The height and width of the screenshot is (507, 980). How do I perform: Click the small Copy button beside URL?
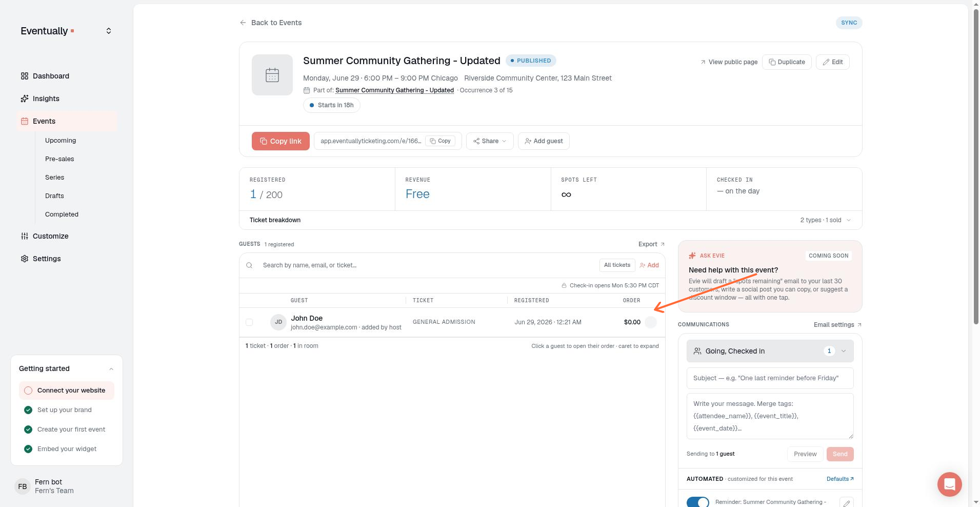pos(440,141)
